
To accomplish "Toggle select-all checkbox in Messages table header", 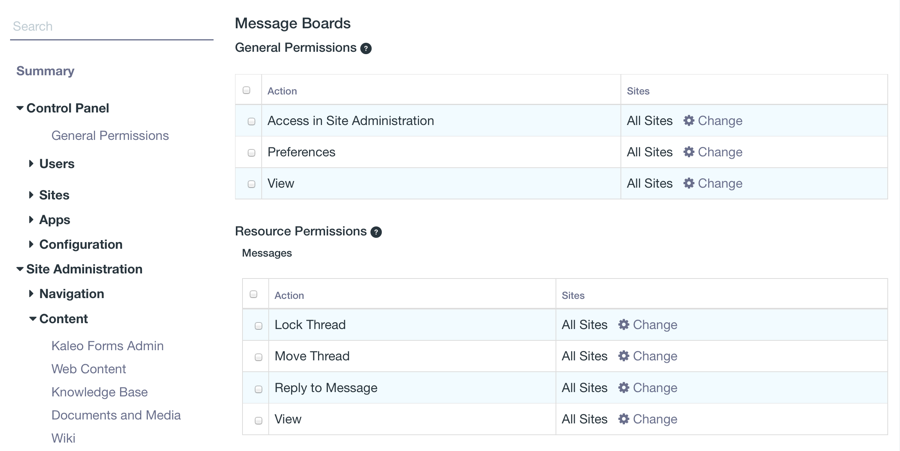I will tap(253, 294).
